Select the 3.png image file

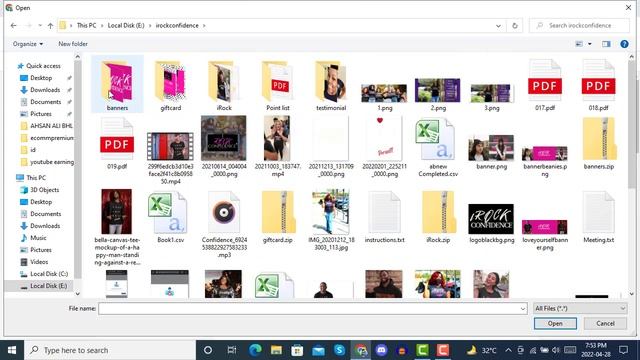click(x=491, y=97)
